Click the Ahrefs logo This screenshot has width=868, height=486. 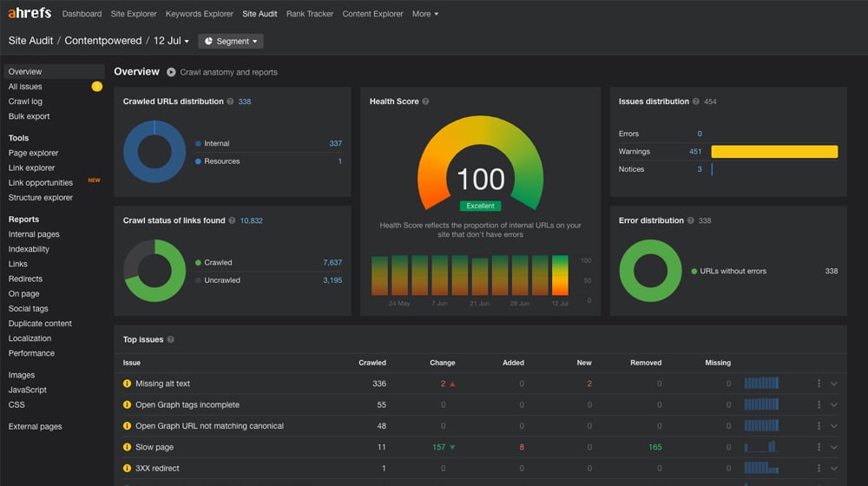30,14
